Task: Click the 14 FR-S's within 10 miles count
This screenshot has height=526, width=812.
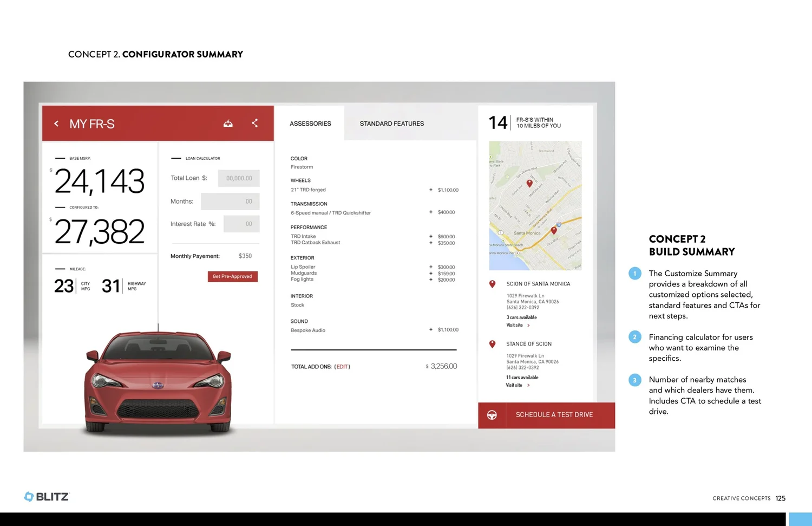Action: (x=498, y=123)
